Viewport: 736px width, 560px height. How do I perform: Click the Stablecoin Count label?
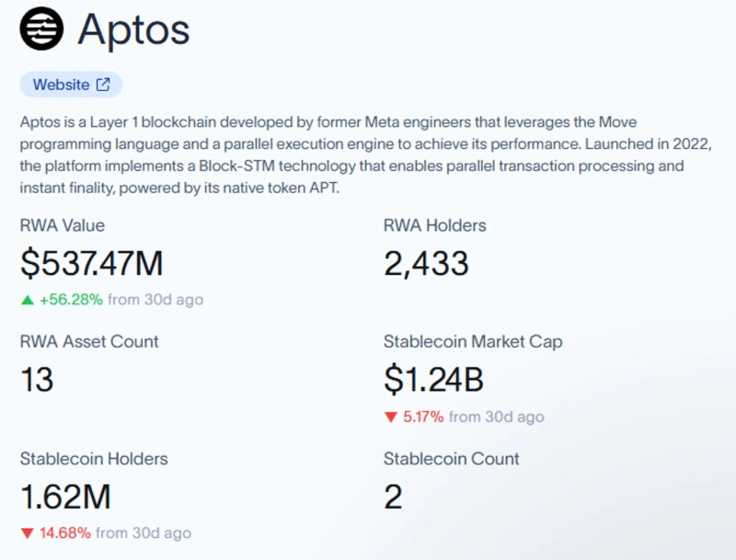coord(451,459)
